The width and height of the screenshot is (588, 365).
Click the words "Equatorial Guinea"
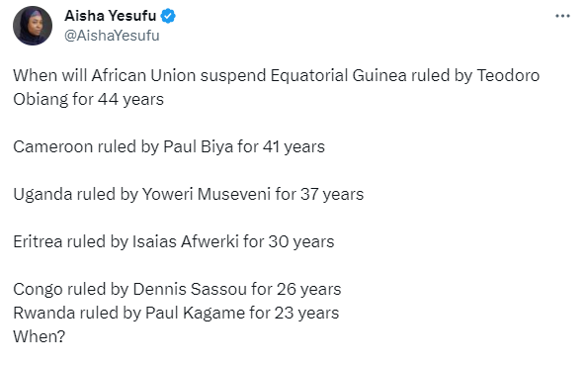click(338, 75)
